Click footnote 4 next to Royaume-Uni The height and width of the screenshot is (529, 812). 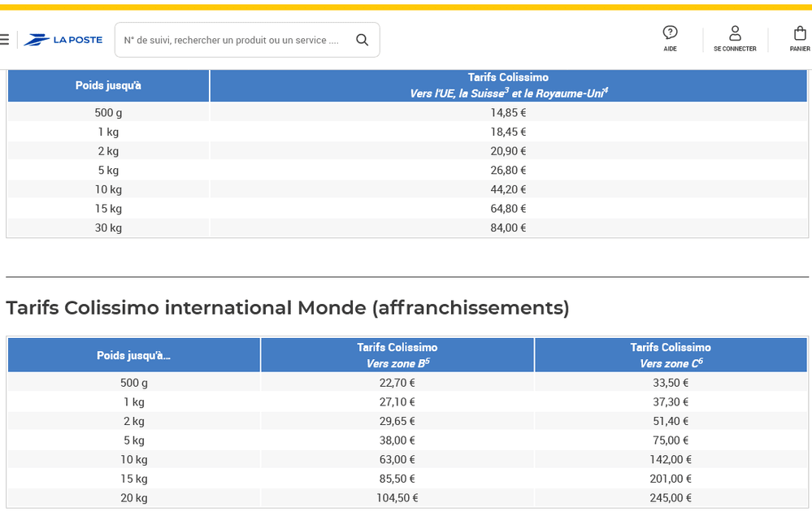pos(606,90)
